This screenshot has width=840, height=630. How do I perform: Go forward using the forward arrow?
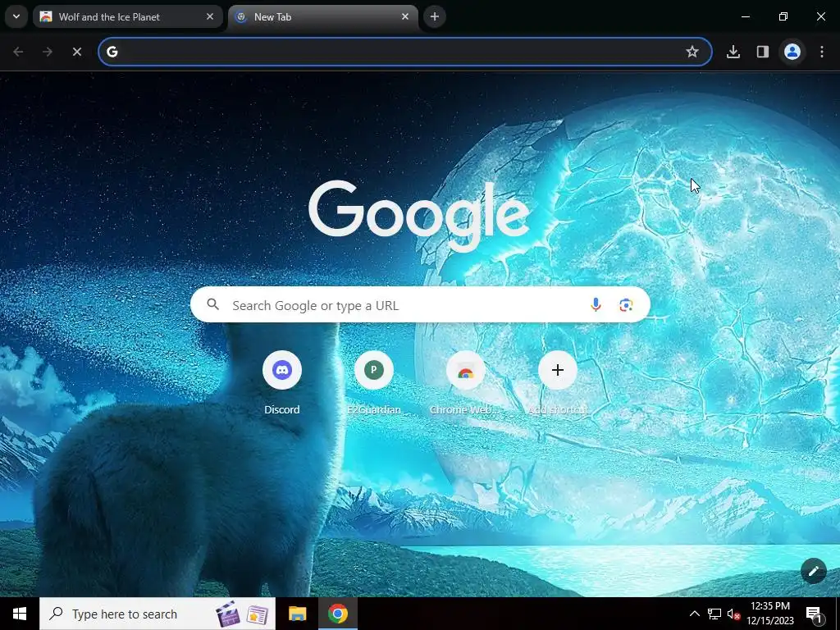coord(48,52)
